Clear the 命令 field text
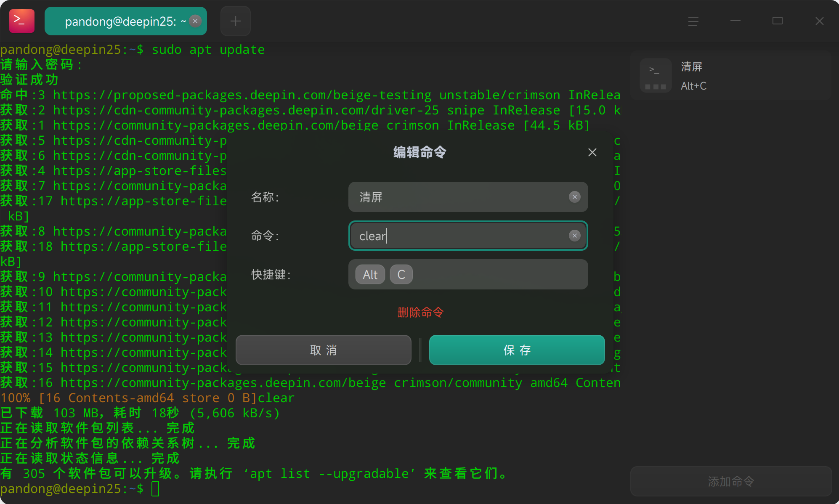 pos(575,236)
